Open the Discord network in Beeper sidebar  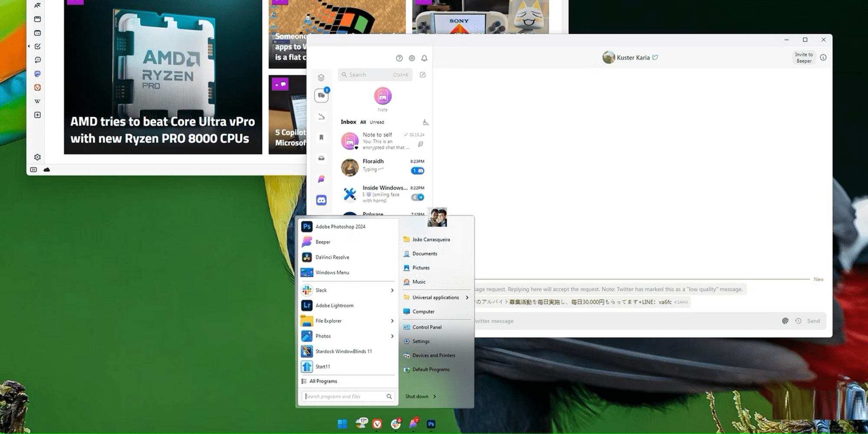click(x=321, y=200)
